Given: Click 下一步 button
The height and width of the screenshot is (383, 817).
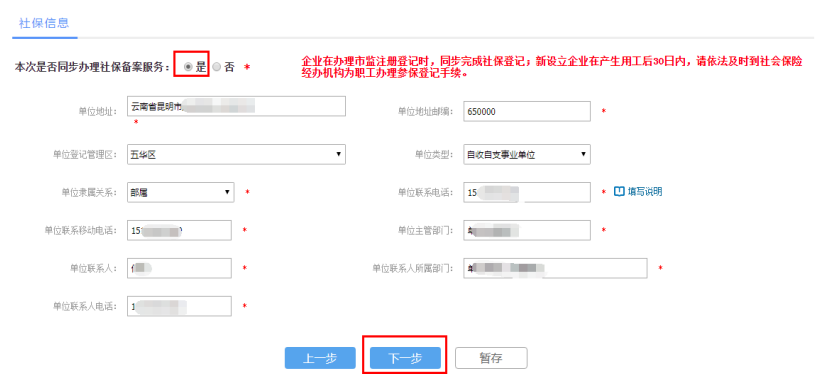Looking at the screenshot, I should tap(405, 359).
